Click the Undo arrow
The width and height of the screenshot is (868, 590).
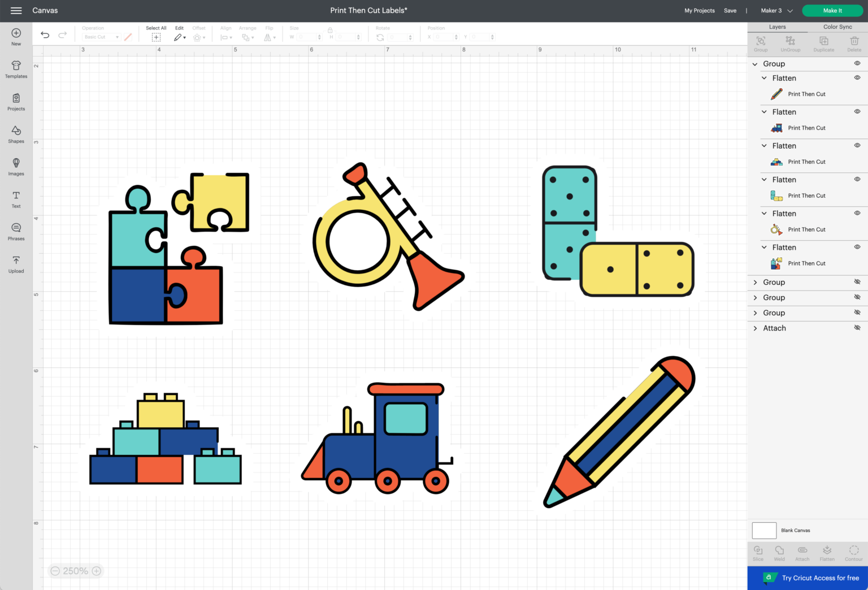click(x=45, y=35)
